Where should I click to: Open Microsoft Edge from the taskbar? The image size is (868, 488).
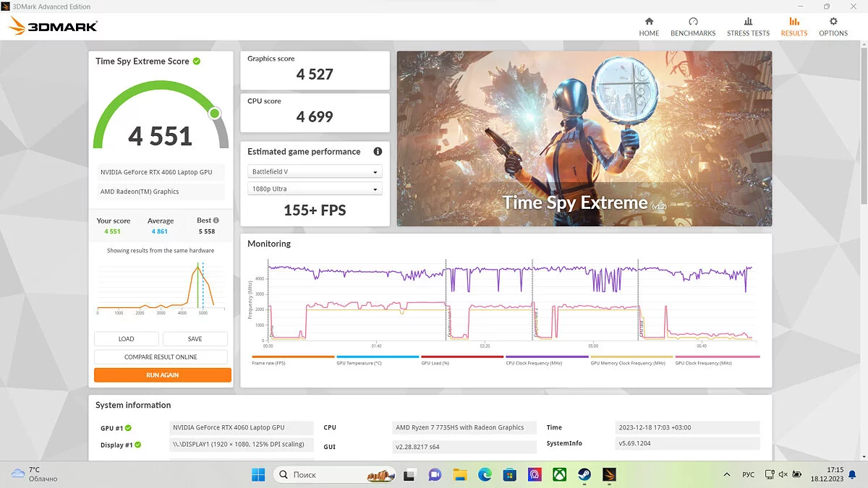pyautogui.click(x=485, y=474)
